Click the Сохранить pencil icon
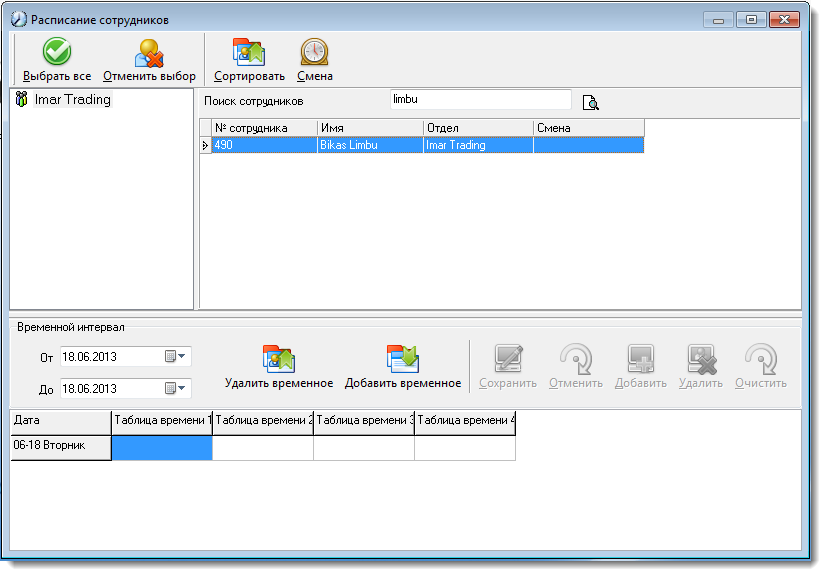This screenshot has width=826, height=576. coord(508,359)
